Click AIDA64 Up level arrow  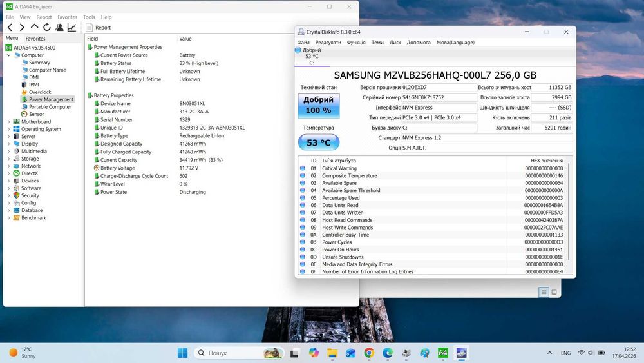pyautogui.click(x=35, y=27)
